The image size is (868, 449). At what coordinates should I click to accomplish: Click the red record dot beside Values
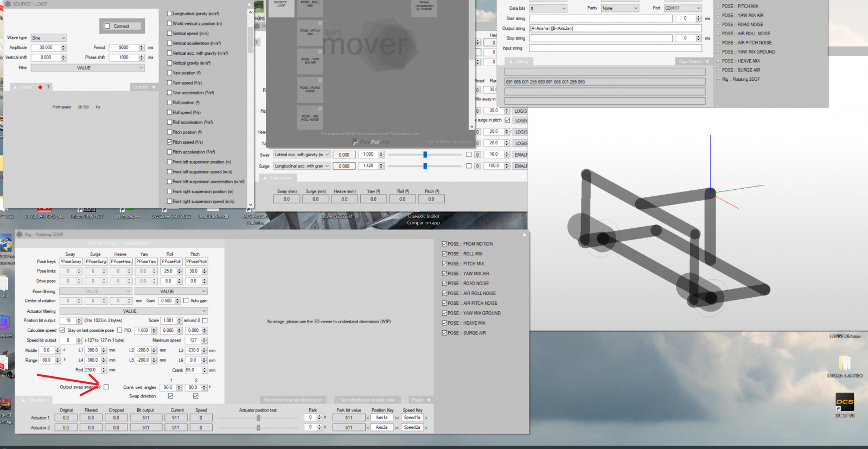click(x=40, y=87)
